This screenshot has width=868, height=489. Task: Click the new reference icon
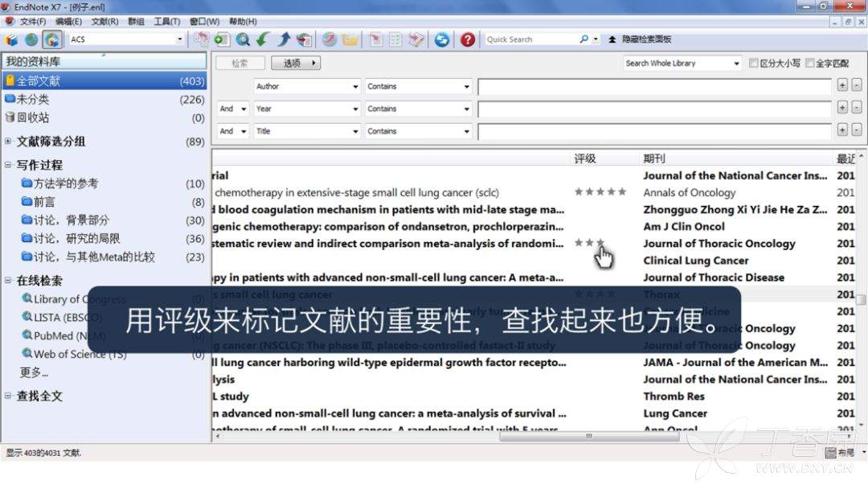[222, 39]
